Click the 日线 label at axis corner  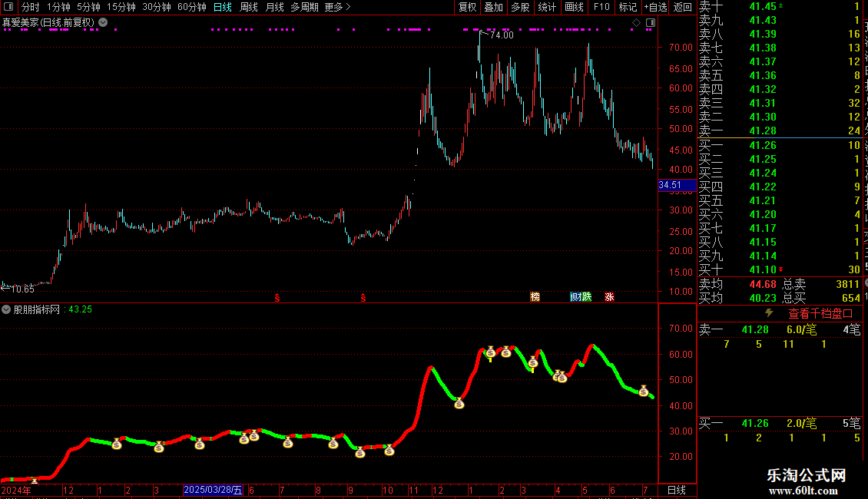pyautogui.click(x=677, y=490)
